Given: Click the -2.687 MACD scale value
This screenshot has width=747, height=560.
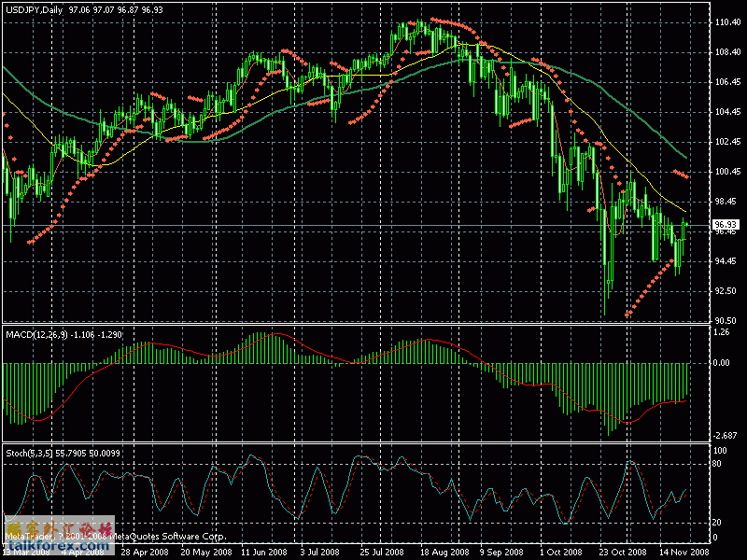Looking at the screenshot, I should tap(726, 436).
